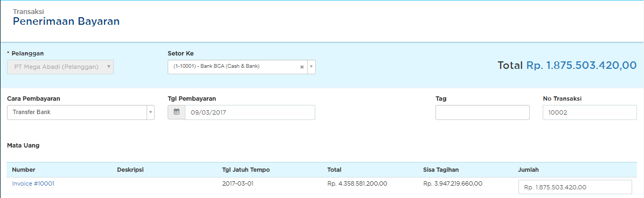Image resolution: width=644 pixels, height=198 pixels.
Task: Open the calendar icon for Tgl Pembayaran
Action: (177, 112)
